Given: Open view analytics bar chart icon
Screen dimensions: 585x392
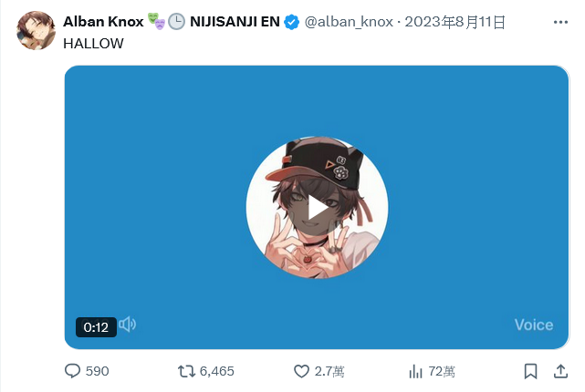Looking at the screenshot, I should point(415,371).
